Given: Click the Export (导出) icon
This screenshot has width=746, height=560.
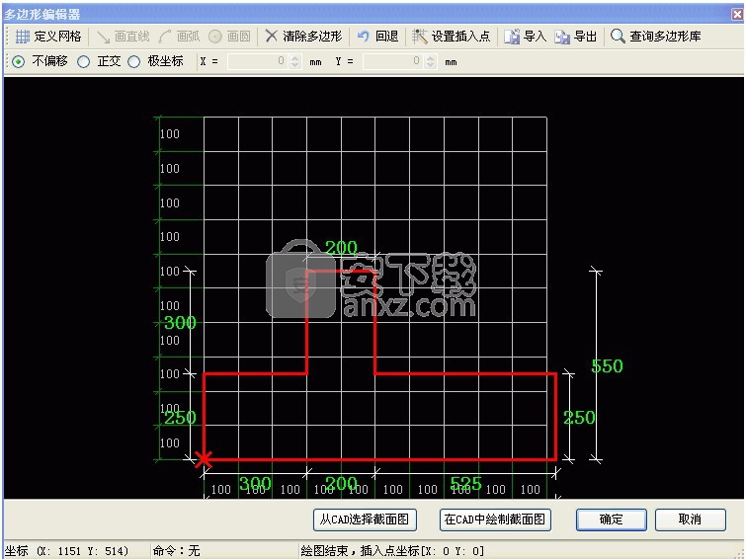Looking at the screenshot, I should pos(562,37).
